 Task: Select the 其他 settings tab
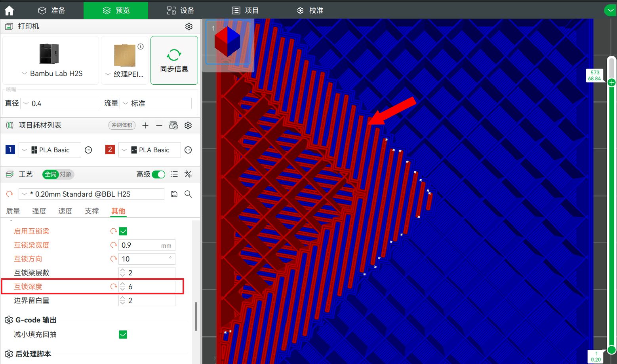point(118,211)
